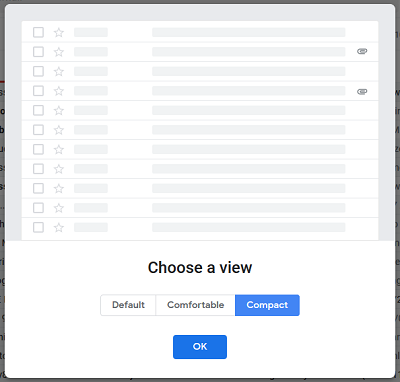Click the star icon in the ninth preview row

pyautogui.click(x=59, y=189)
